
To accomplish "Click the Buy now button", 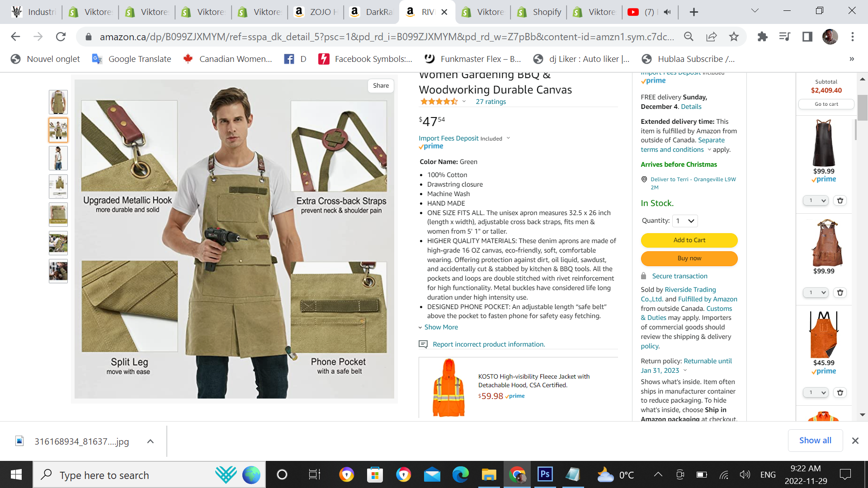I will pyautogui.click(x=689, y=258).
